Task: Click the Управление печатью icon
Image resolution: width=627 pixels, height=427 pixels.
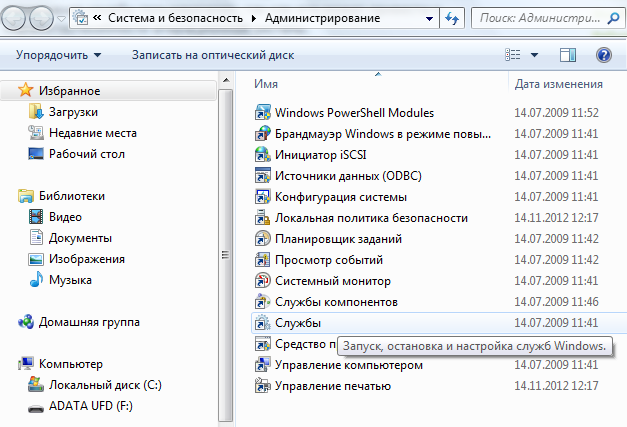Action: tap(263, 386)
